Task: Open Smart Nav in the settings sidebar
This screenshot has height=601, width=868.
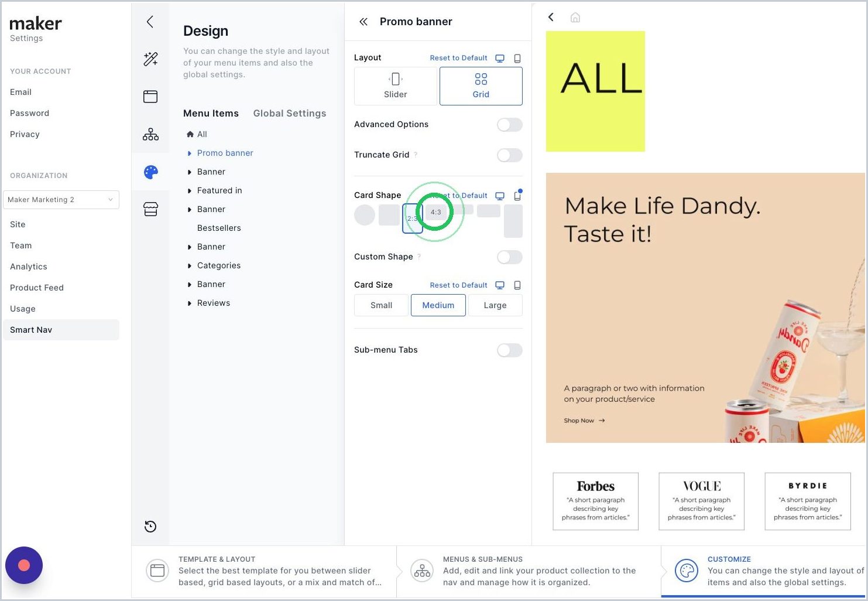Action: tap(61, 330)
